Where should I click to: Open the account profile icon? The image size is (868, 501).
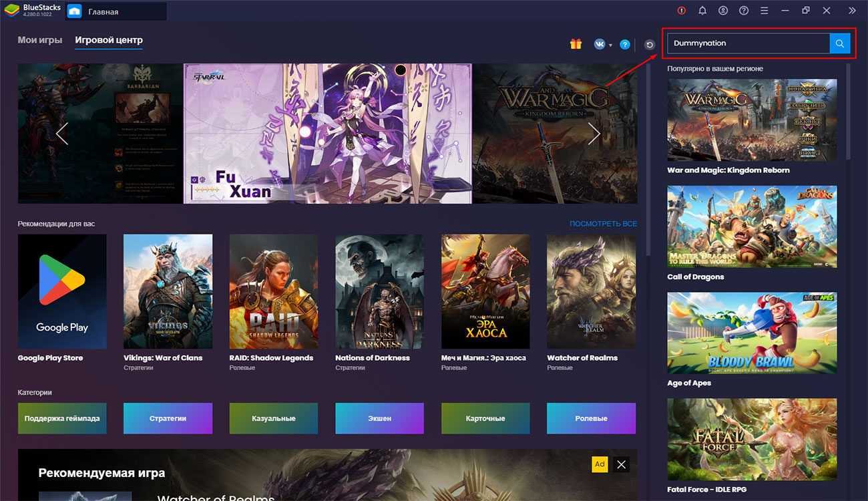click(x=723, y=11)
